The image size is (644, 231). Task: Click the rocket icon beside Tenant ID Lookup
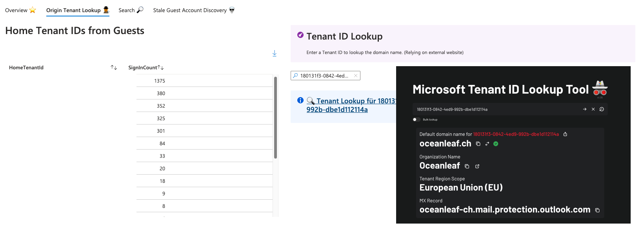[300, 35]
